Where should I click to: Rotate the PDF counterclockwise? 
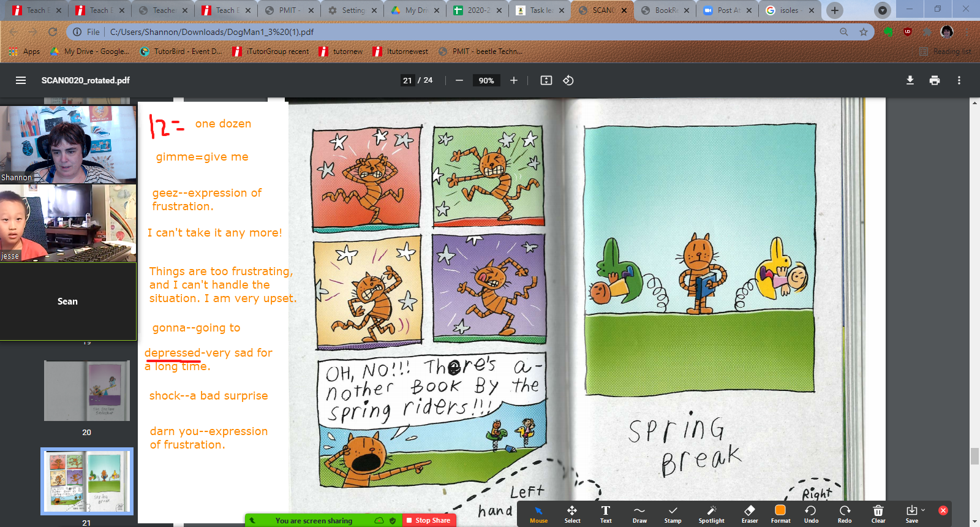568,80
